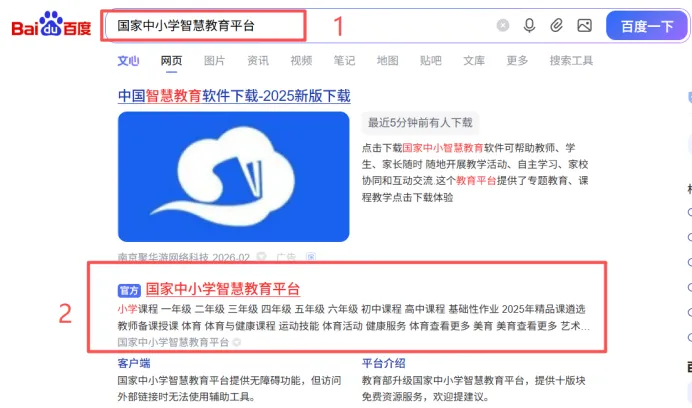Attach a file using paperclip icon
The height and width of the screenshot is (408, 692).
557,26
